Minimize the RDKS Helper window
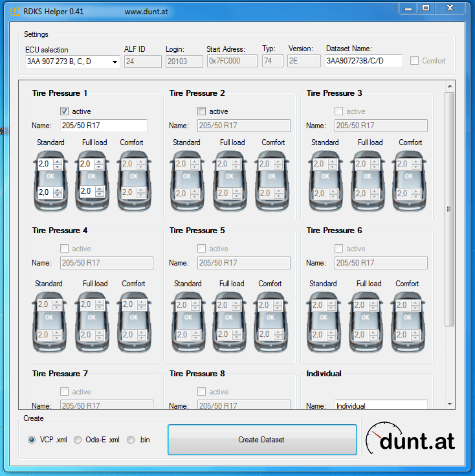 (x=408, y=8)
